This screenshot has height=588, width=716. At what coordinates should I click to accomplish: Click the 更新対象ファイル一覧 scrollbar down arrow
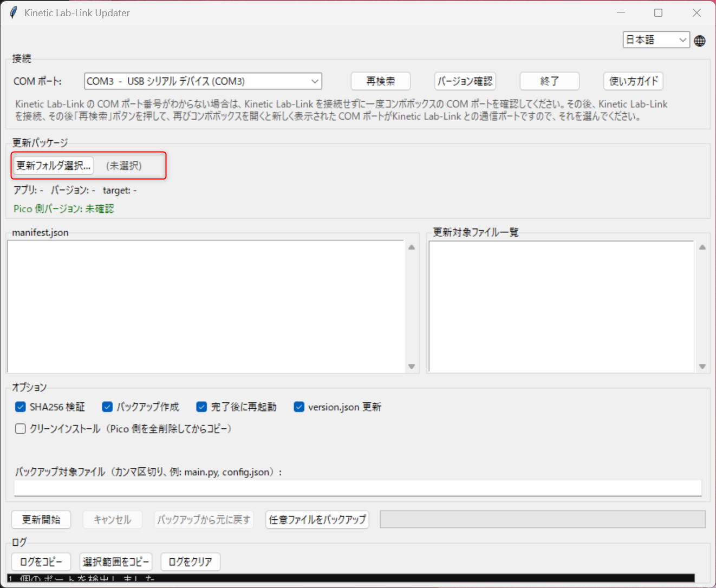click(702, 367)
